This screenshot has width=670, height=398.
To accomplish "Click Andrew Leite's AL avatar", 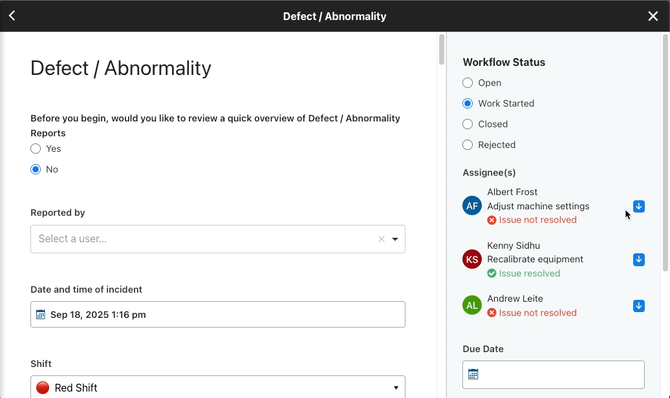I will tap(472, 305).
